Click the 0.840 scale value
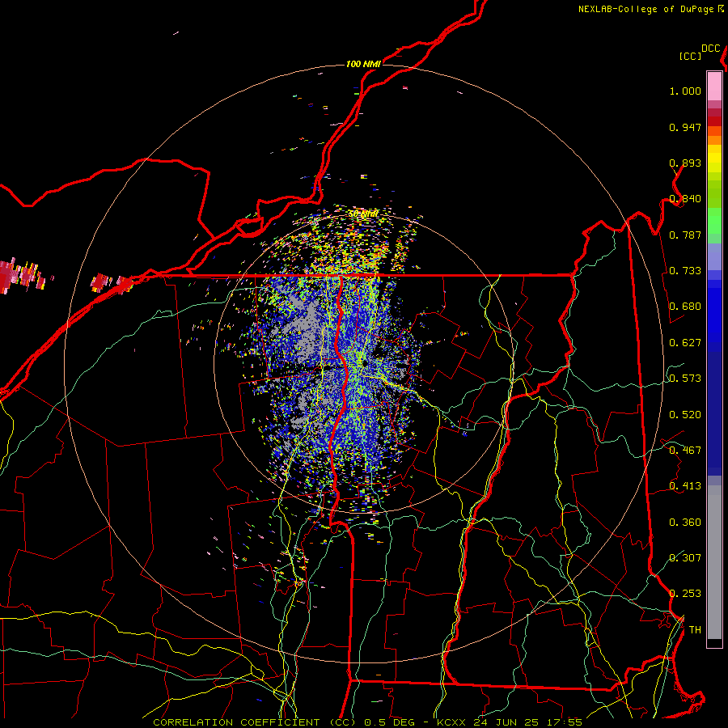 685,199
